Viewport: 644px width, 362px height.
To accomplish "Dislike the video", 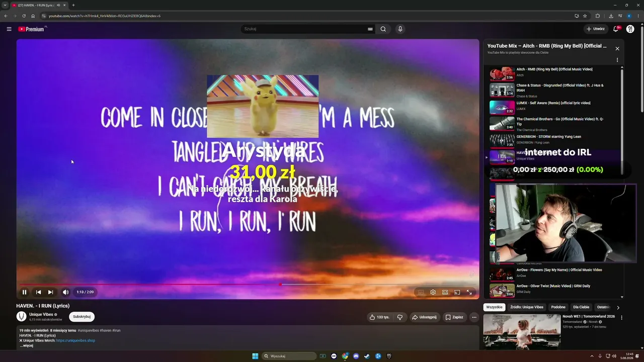I will pyautogui.click(x=400, y=317).
